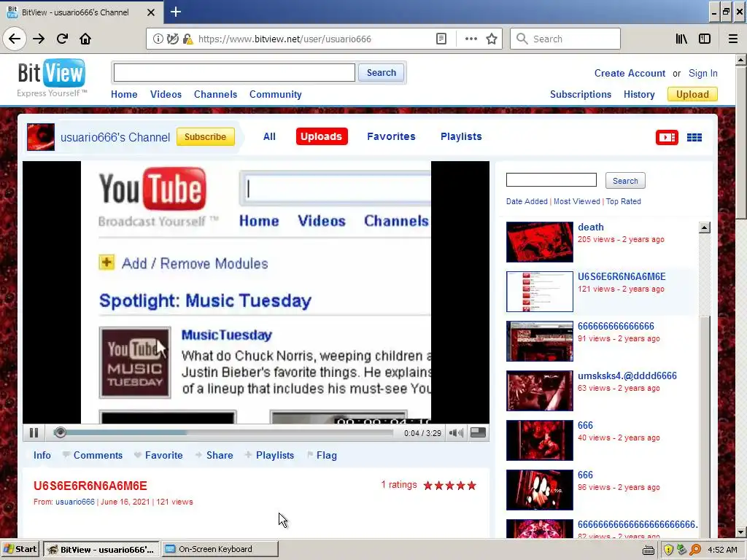Image resolution: width=747 pixels, height=560 pixels.
Task: Open Subscriptions link
Action: coord(580,94)
